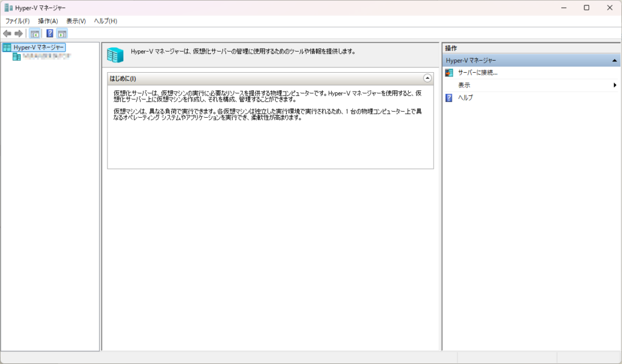Select the Hyper-V マネージャー root tree node
The height and width of the screenshot is (364, 622).
[39, 47]
